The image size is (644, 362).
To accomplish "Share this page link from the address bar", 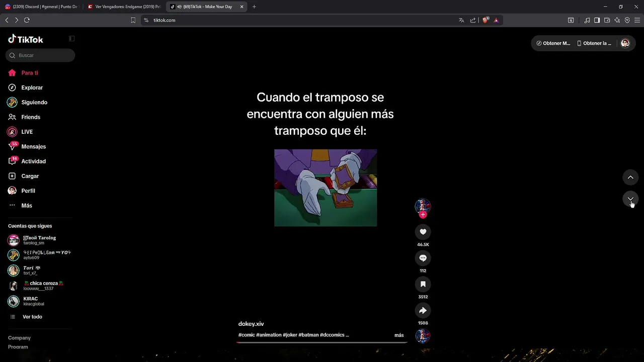I will (473, 20).
